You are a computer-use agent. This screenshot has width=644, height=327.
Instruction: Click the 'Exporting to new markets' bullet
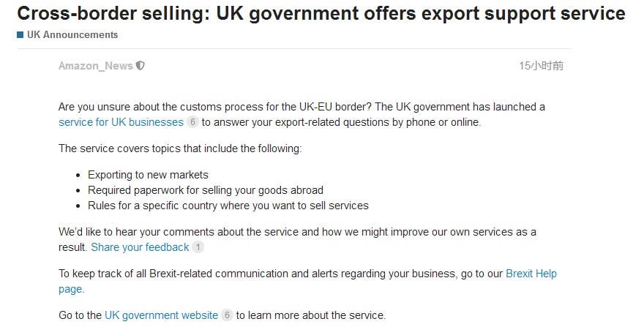[x=148, y=175]
